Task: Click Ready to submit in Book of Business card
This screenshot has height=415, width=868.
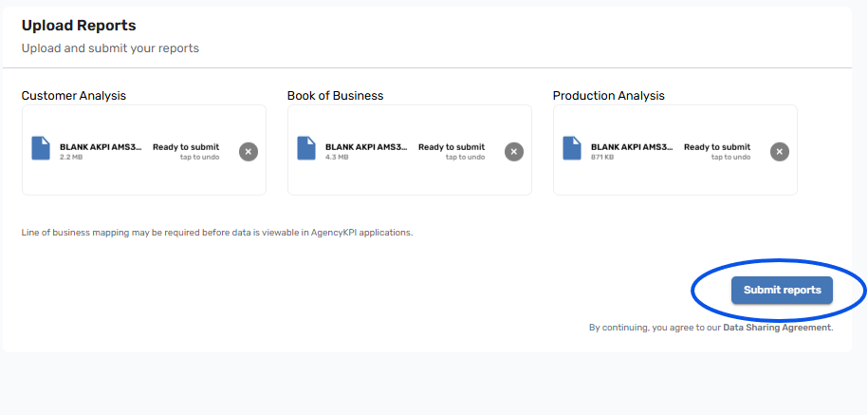Action: pyautogui.click(x=452, y=147)
